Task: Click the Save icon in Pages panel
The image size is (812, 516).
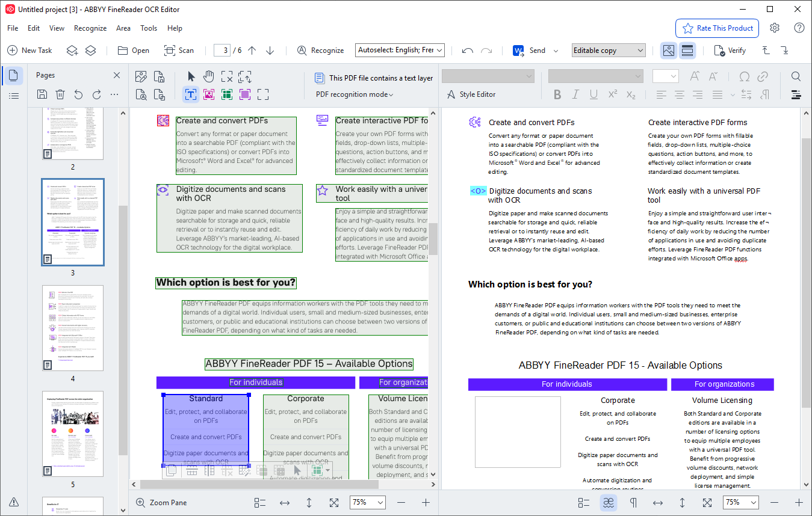Action: (42, 94)
